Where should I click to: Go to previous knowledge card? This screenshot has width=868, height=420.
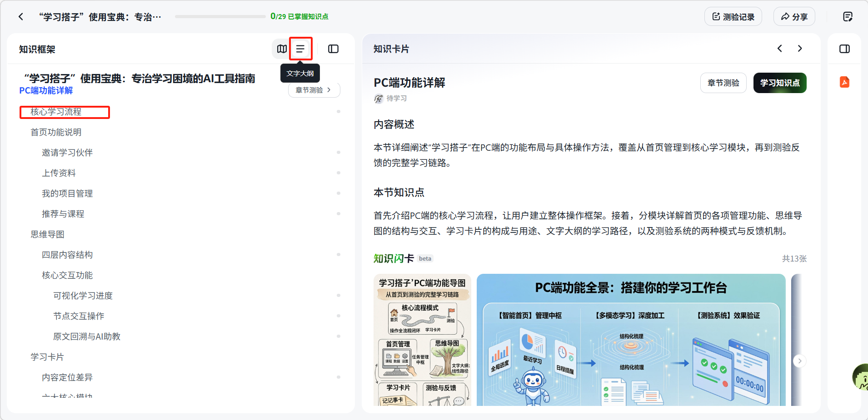(780, 49)
